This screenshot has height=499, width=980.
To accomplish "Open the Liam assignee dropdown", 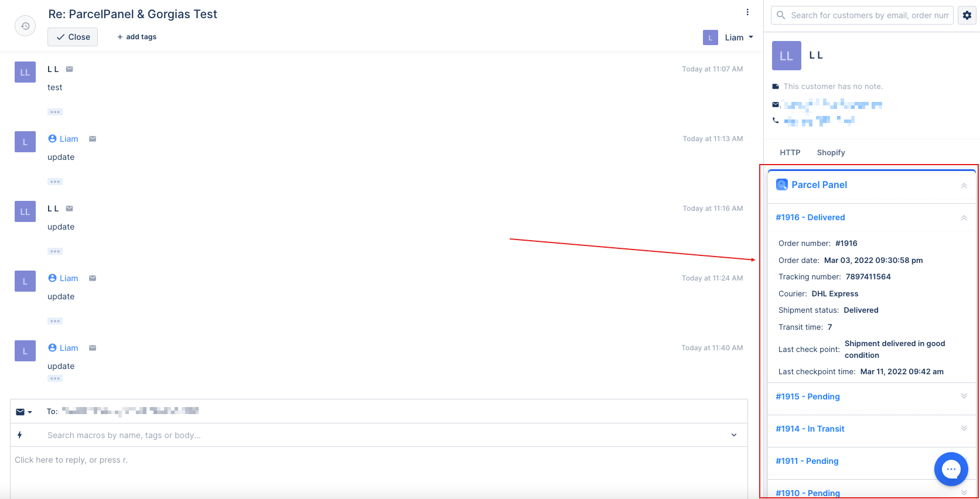I will point(729,37).
